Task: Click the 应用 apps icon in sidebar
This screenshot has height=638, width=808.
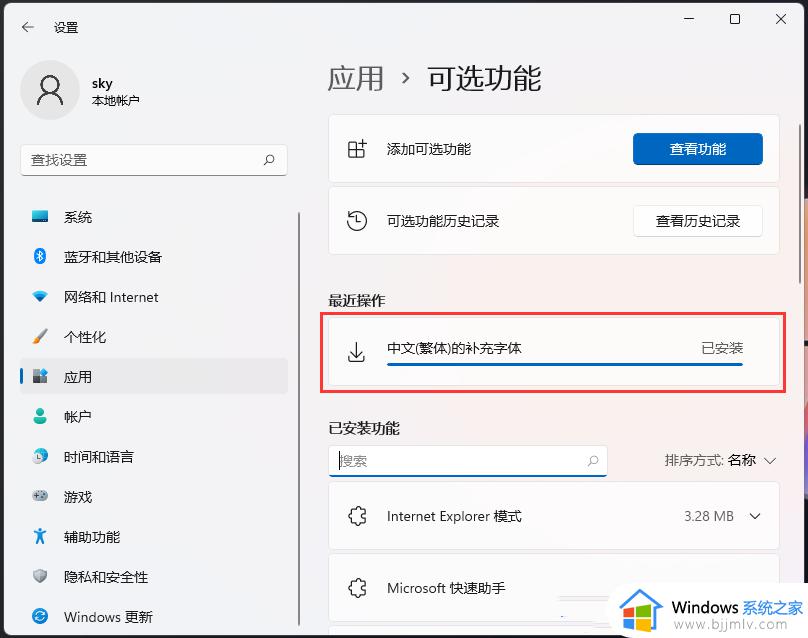Action: (40, 376)
